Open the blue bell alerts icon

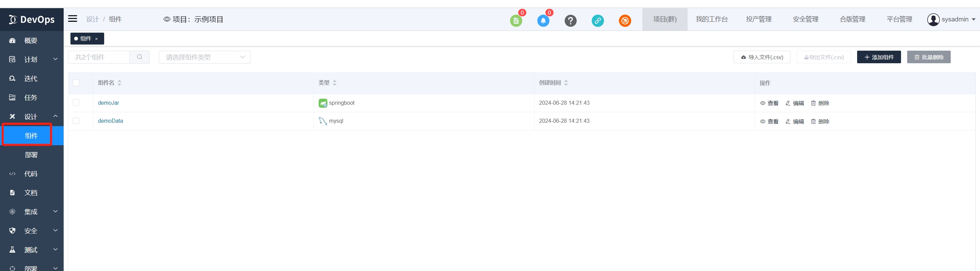point(543,20)
